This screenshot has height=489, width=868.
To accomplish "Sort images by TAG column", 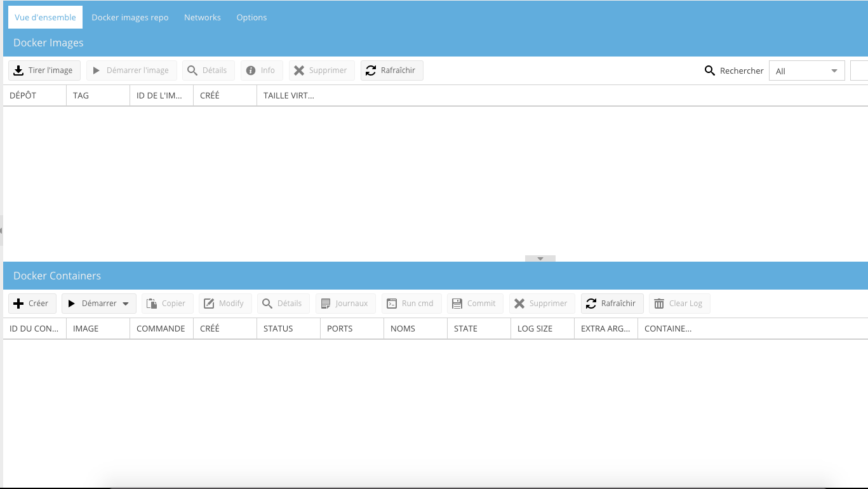I will click(98, 95).
